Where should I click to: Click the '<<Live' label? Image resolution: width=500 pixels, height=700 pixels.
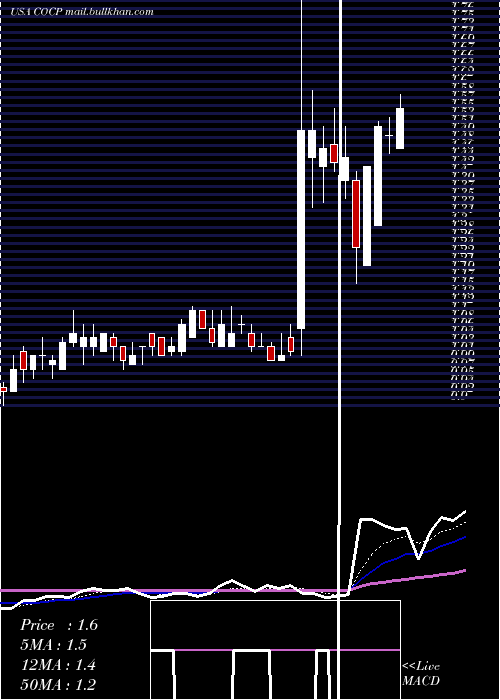421,667
